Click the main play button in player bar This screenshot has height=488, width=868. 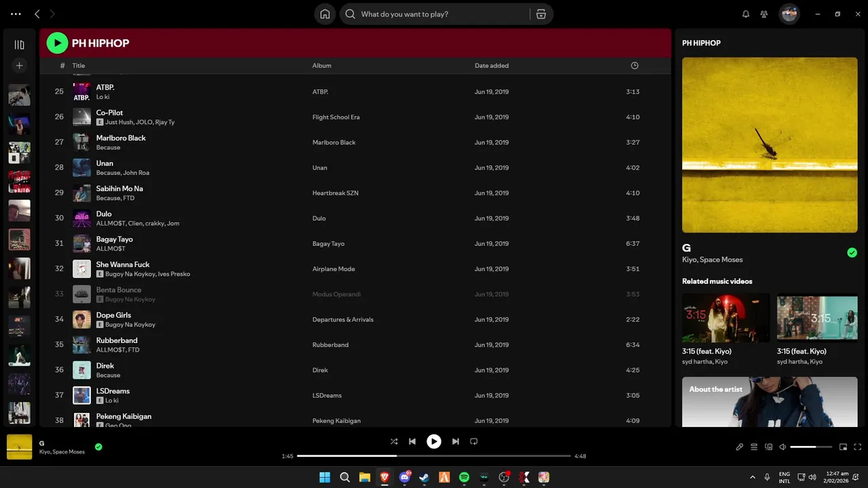pos(434,441)
